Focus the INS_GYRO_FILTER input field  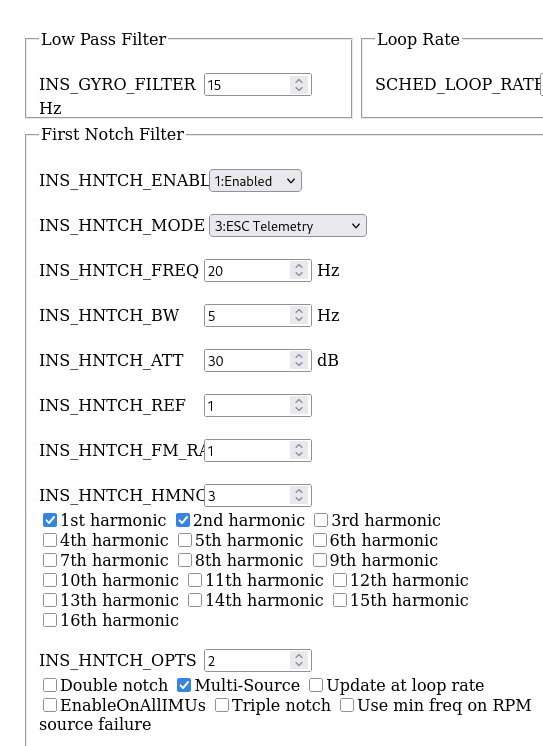[x=258, y=85]
